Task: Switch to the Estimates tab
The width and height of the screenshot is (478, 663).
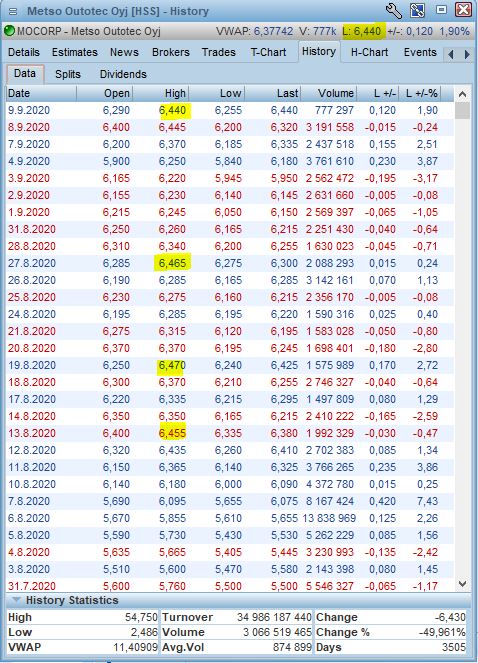Action: click(74, 52)
